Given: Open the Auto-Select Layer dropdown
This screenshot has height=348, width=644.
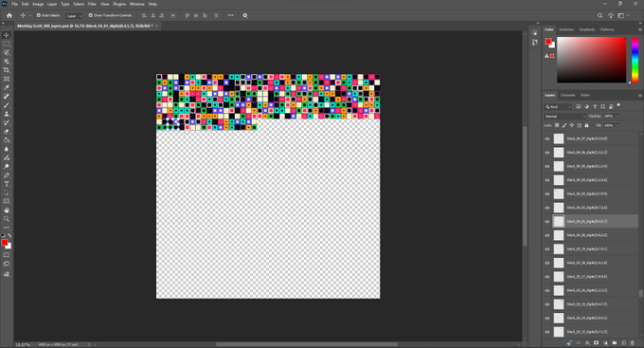Looking at the screenshot, I should 74,15.
